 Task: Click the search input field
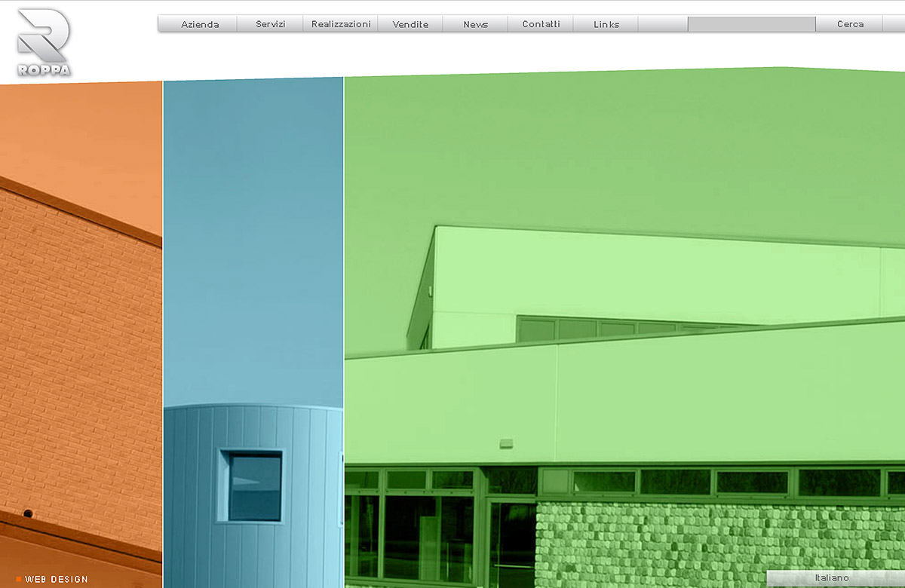point(752,24)
